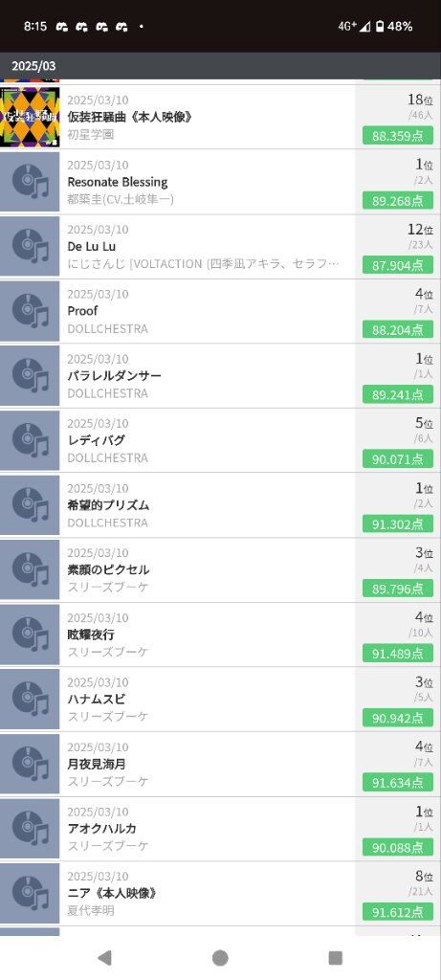Tap music disc icon beside De Lu Lu
The height and width of the screenshot is (980, 441).
tap(30, 246)
